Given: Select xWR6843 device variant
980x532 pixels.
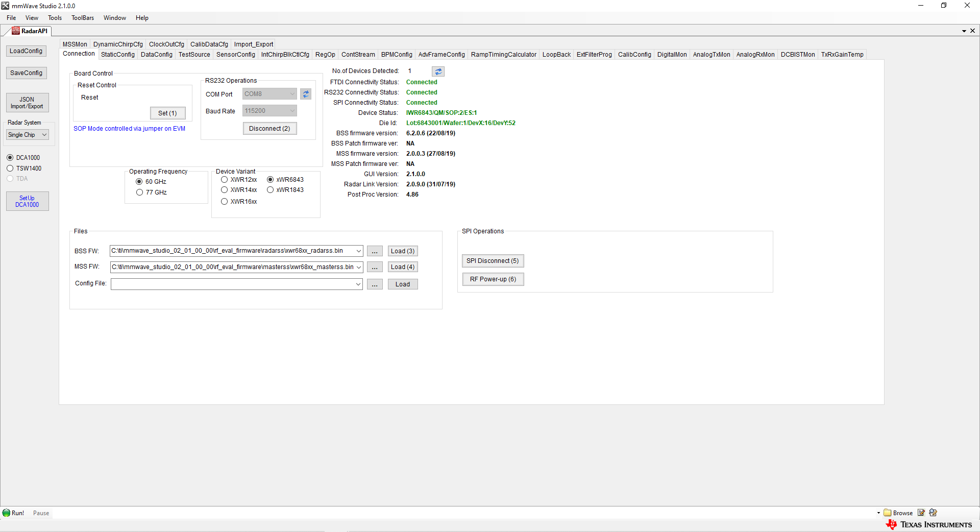Looking at the screenshot, I should tap(270, 180).
